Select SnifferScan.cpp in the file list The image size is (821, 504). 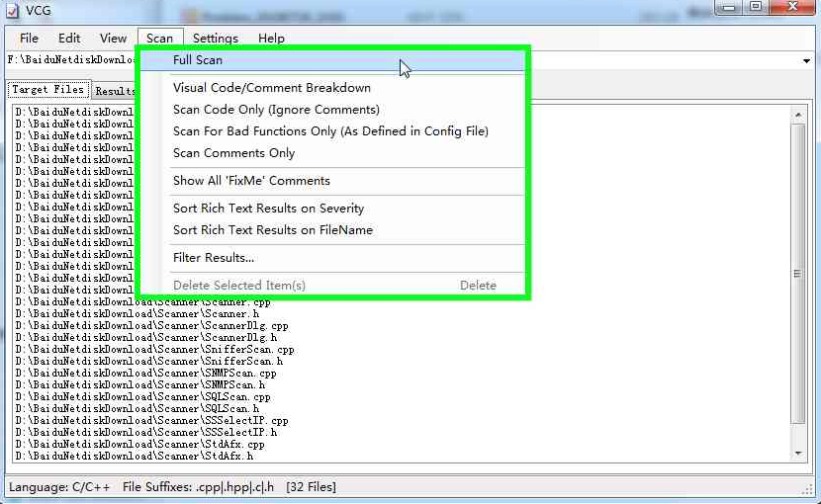tap(153, 350)
